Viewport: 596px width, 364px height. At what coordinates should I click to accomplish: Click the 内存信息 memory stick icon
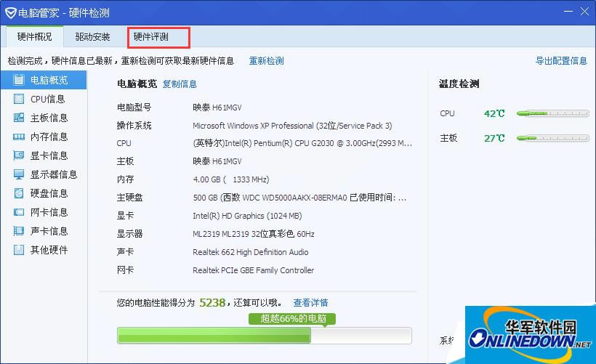pyautogui.click(x=18, y=137)
